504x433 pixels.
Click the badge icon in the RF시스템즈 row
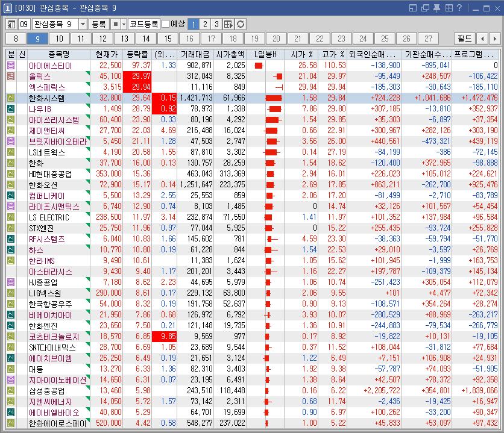pos(11,239)
